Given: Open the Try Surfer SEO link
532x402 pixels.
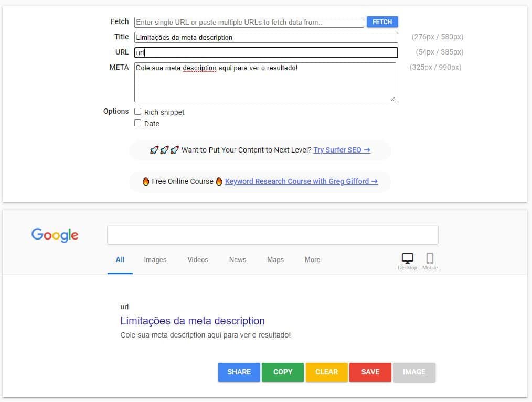Looking at the screenshot, I should 342,150.
